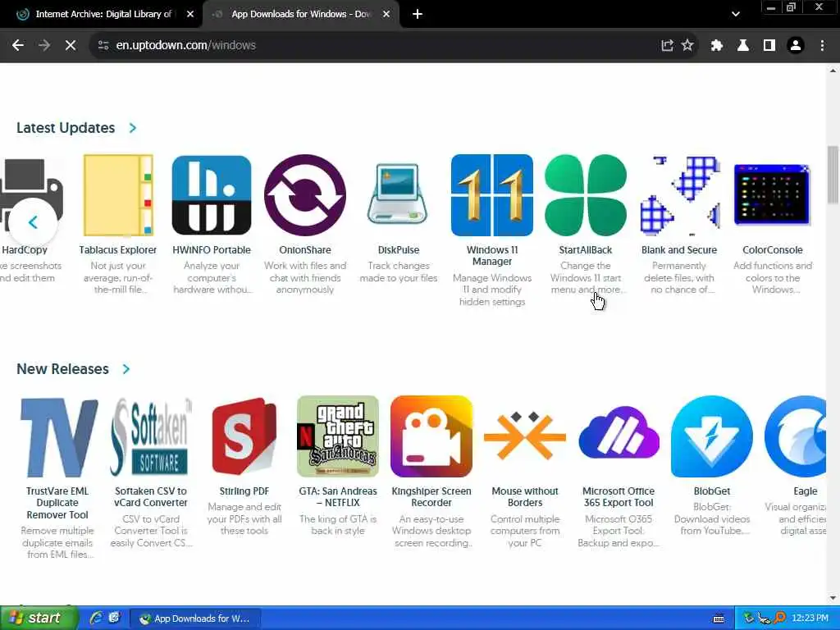The width and height of the screenshot is (840, 630).
Task: Click 'The king of GTA is back' description
Action: [x=337, y=525]
